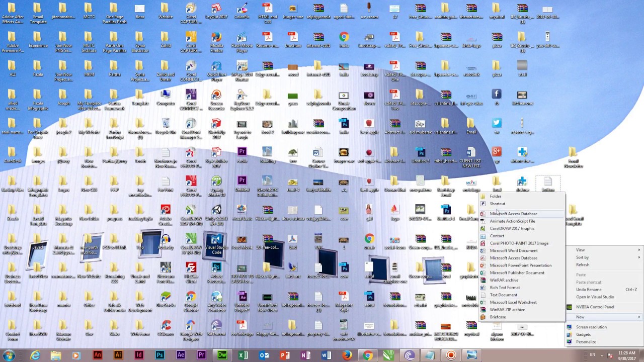Create a Microsoft PowerPoint Presentation
The width and height of the screenshot is (644, 362).
click(521, 265)
